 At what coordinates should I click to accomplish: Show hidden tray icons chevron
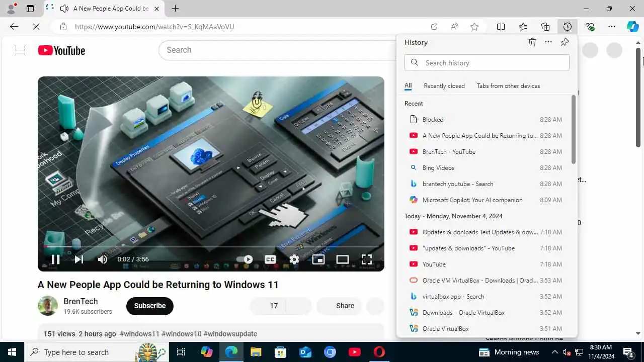554,352
